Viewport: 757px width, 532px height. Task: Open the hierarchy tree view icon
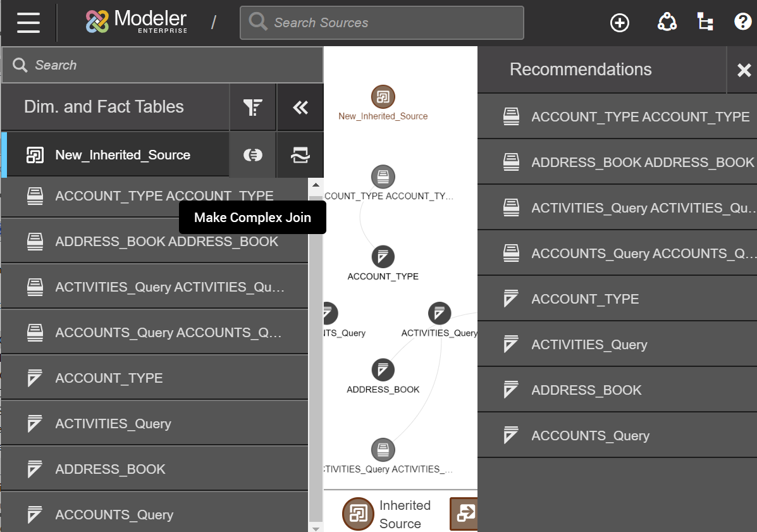pos(705,23)
